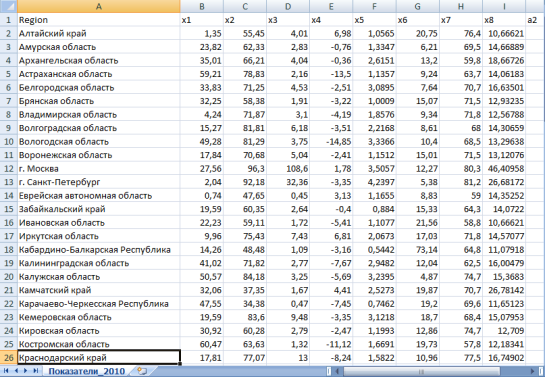Select the Калужская область cell

99,277
